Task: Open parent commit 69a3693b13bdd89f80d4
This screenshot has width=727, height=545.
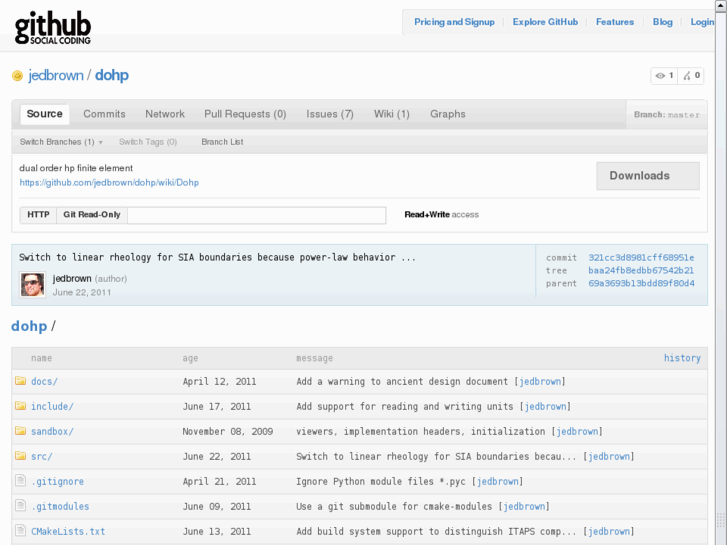Action: click(641, 283)
